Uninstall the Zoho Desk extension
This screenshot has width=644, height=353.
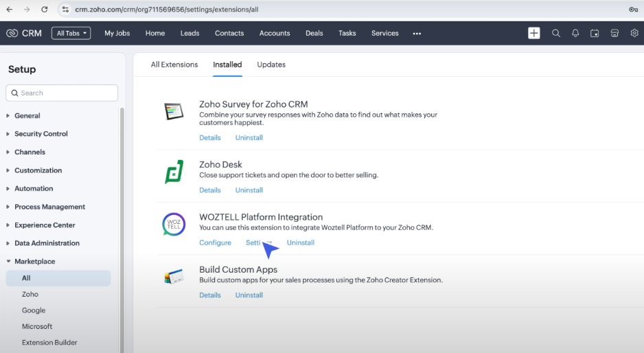point(249,190)
